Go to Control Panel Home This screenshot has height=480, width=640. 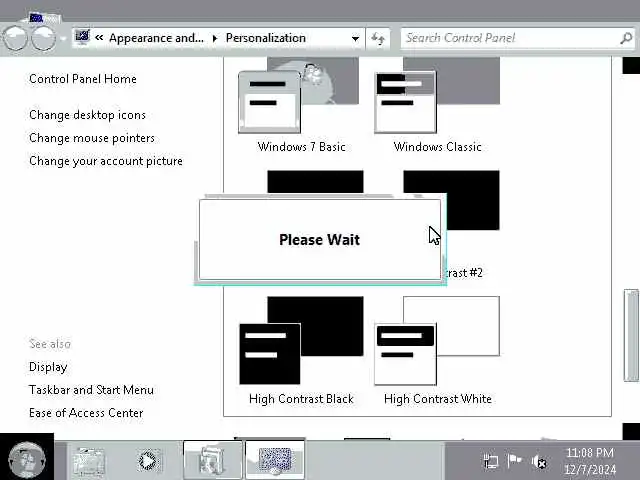(x=83, y=79)
